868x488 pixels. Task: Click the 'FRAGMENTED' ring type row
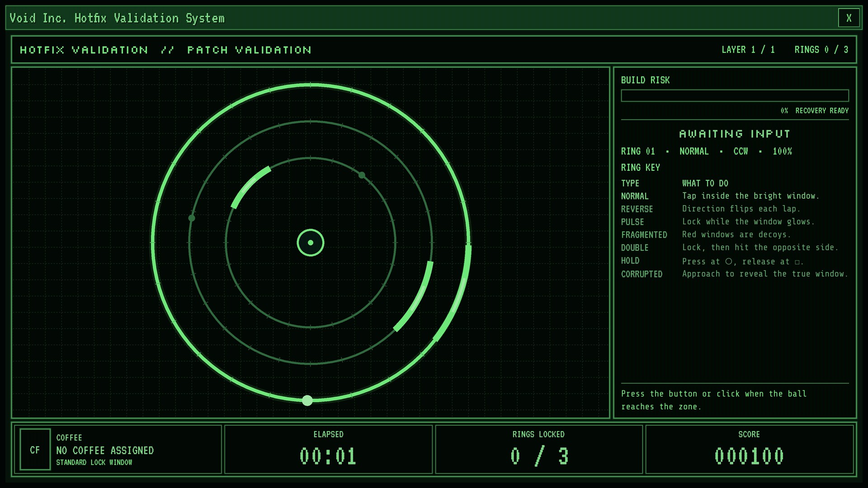(x=735, y=235)
